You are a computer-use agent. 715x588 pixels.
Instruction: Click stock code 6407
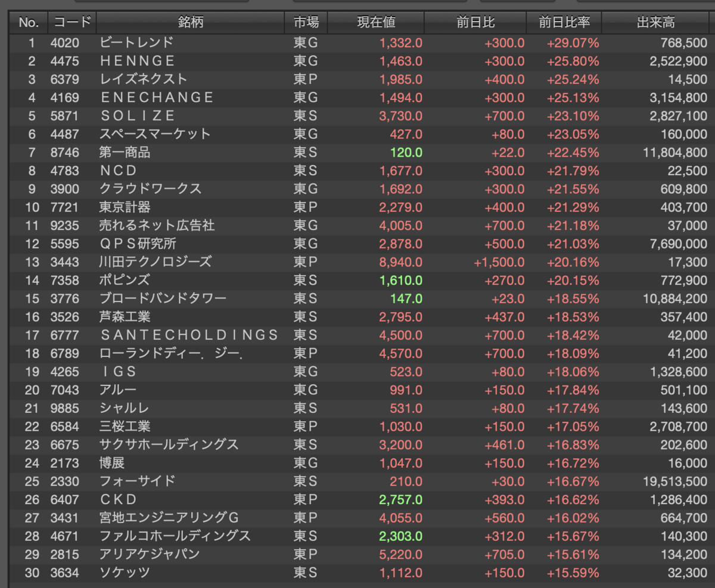(x=64, y=499)
